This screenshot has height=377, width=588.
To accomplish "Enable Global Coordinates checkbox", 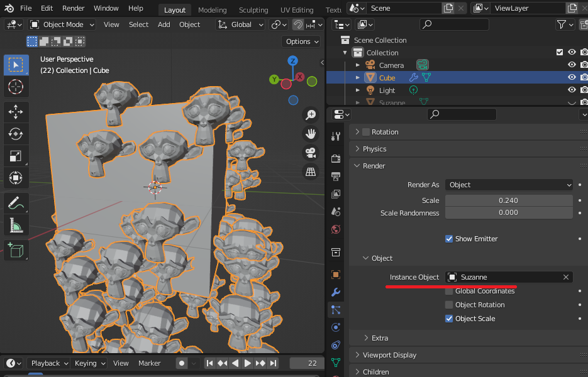I will click(x=449, y=291).
